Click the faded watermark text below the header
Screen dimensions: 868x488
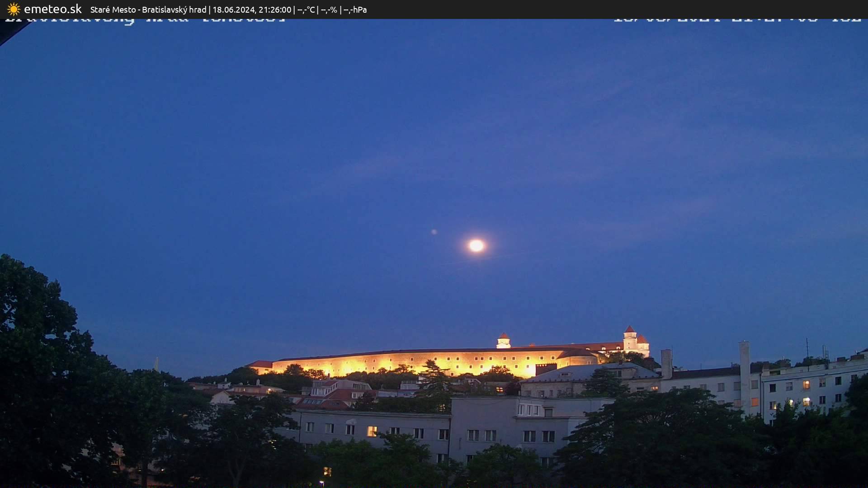(145, 20)
